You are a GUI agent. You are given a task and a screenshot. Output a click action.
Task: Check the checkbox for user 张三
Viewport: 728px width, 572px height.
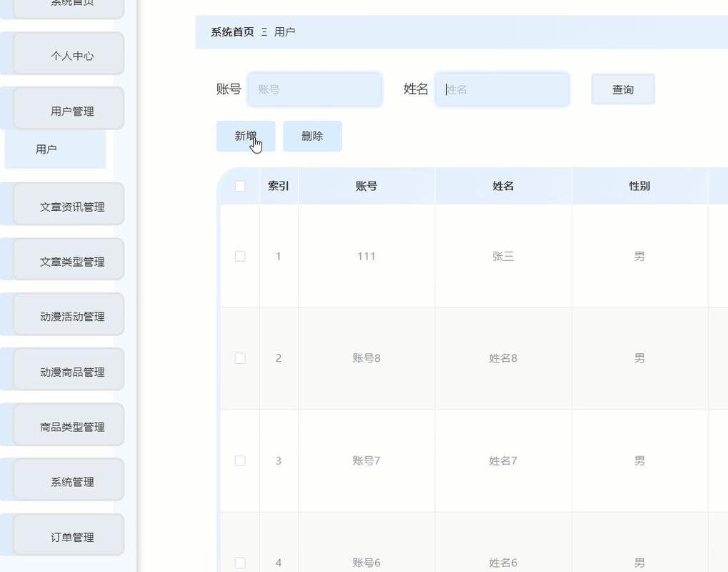[240, 256]
